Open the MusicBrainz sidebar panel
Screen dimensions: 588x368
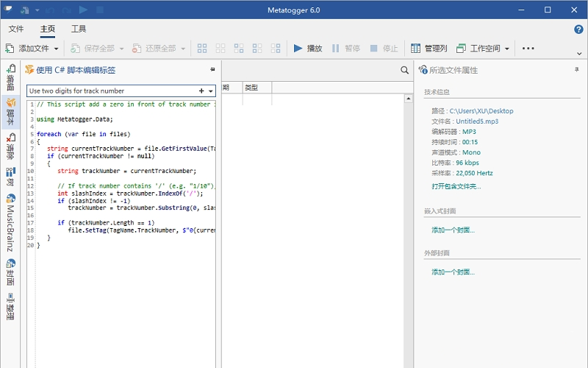[x=10, y=221]
